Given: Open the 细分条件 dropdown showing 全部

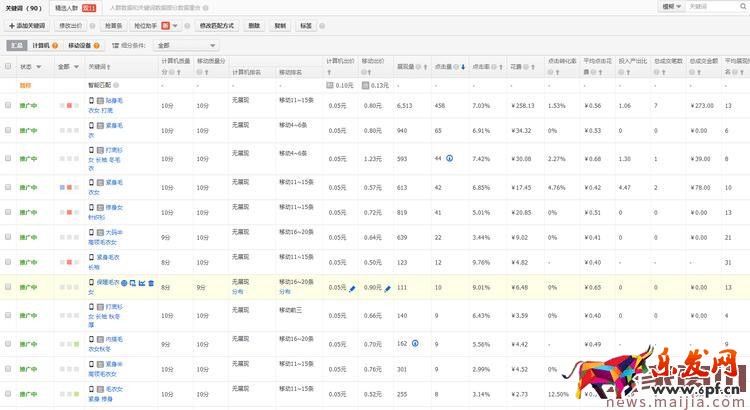Looking at the screenshot, I should (x=188, y=45).
